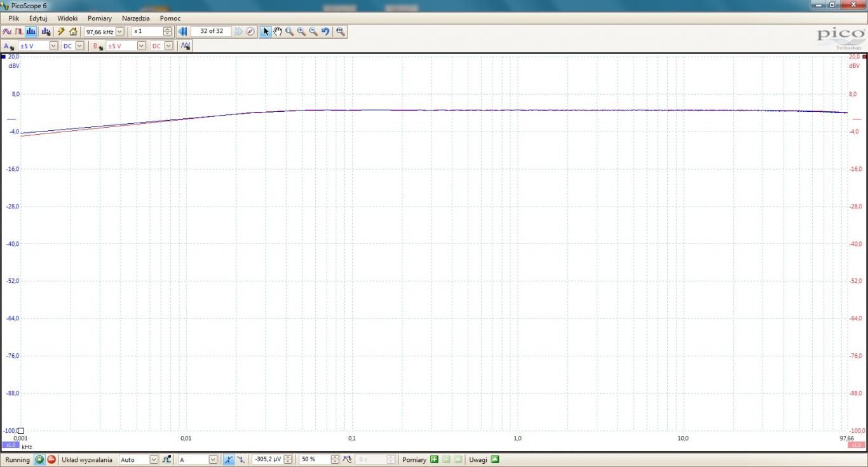Open zoom overview window icon
This screenshot has height=467, width=868.
pos(341,31)
